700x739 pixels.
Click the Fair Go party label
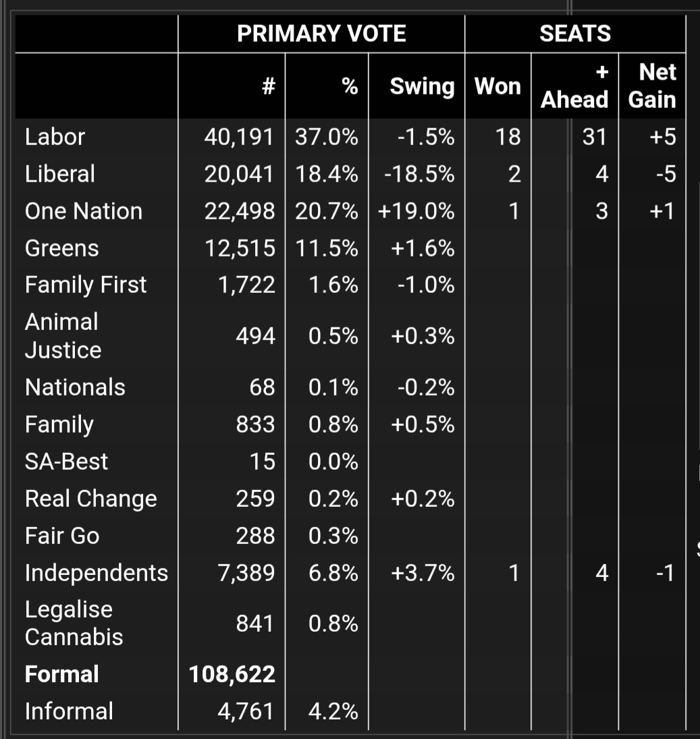pos(62,536)
